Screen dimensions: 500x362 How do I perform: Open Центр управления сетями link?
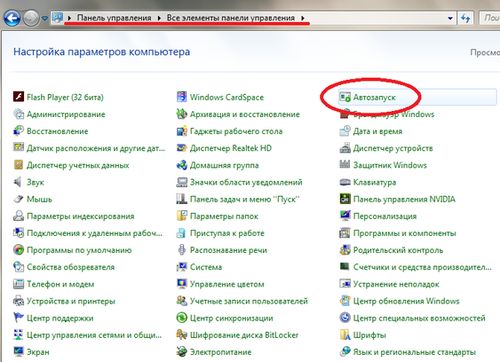(x=94, y=335)
